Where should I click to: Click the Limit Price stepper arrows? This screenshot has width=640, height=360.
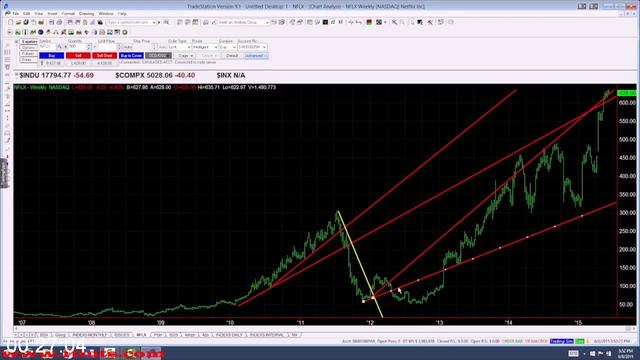point(120,47)
